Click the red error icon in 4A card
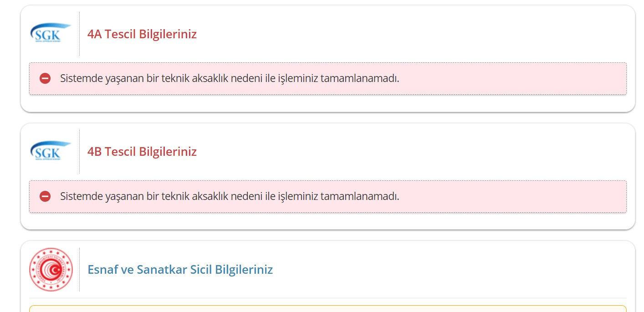Screen dimensions: 644x312 coord(45,78)
